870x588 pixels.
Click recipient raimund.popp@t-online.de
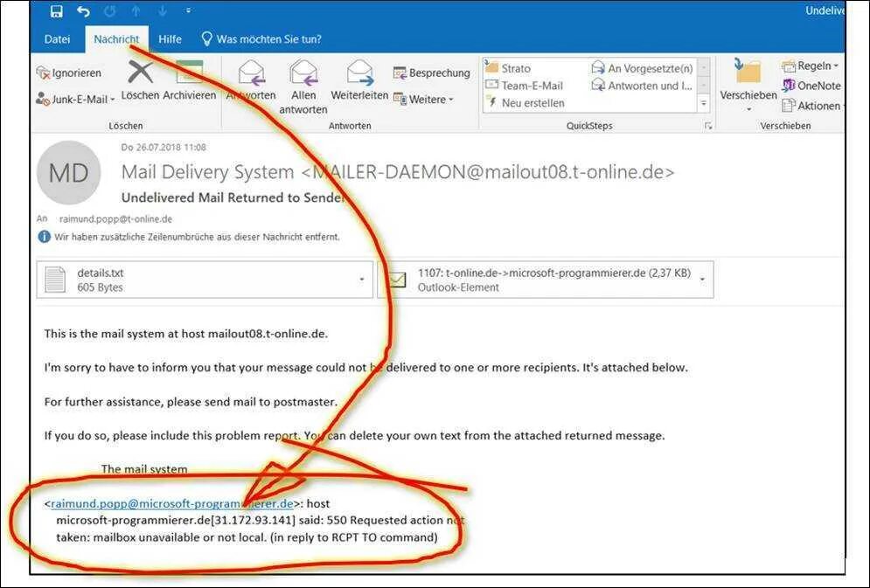[x=115, y=219]
